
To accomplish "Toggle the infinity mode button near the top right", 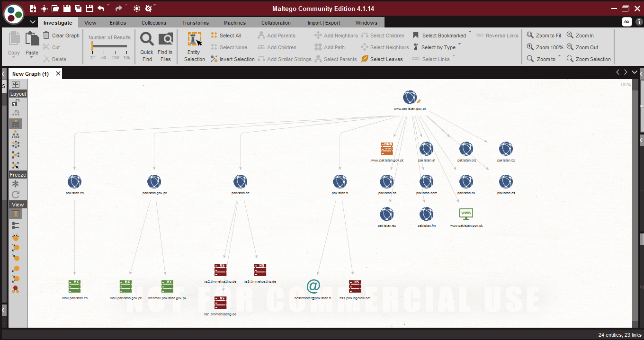I will 626,22.
